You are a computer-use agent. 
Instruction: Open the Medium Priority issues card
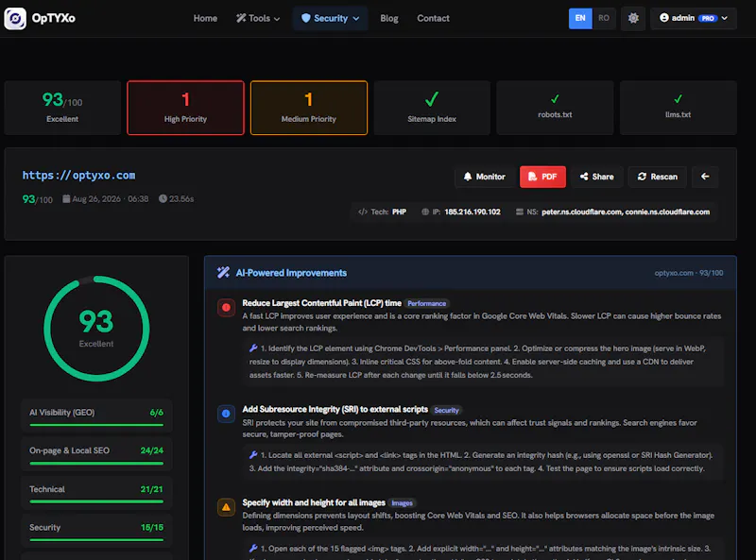[x=309, y=108]
